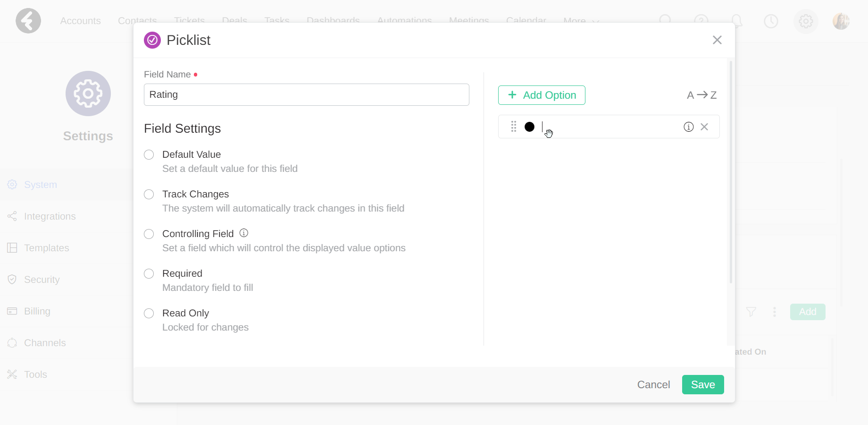Click the System gear sidebar icon

pyautogui.click(x=12, y=184)
